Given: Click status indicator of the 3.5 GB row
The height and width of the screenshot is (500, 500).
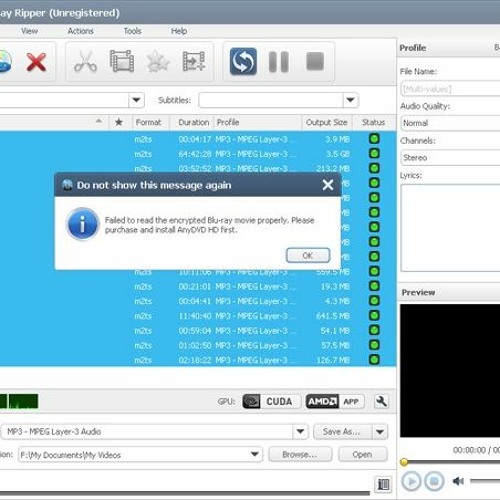Looking at the screenshot, I should click(x=374, y=153).
